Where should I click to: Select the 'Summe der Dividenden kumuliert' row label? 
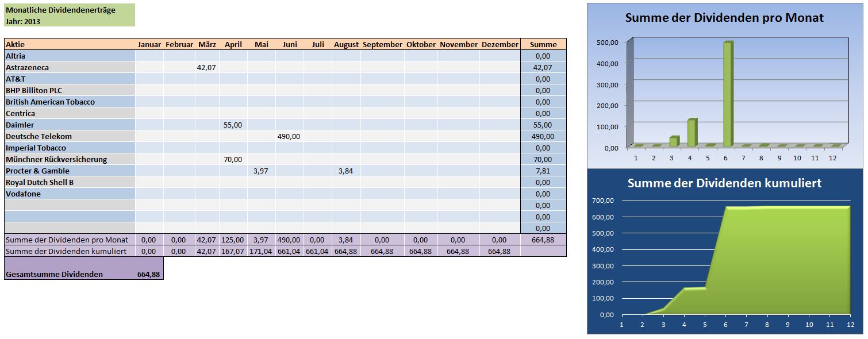point(70,251)
